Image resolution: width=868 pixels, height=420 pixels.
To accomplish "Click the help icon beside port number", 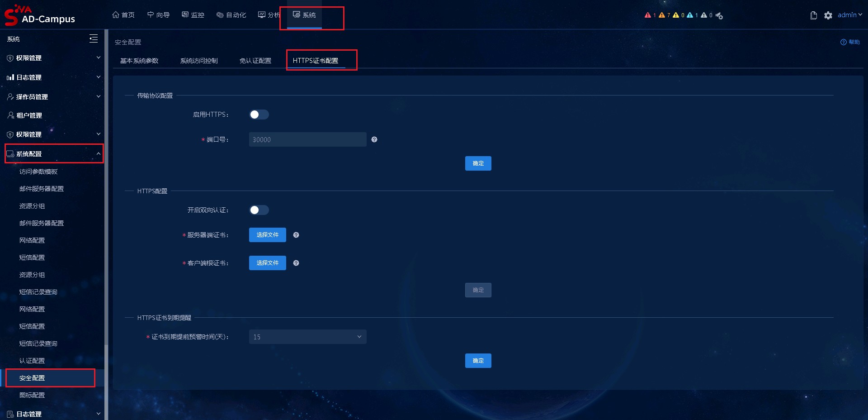I will click(x=374, y=139).
